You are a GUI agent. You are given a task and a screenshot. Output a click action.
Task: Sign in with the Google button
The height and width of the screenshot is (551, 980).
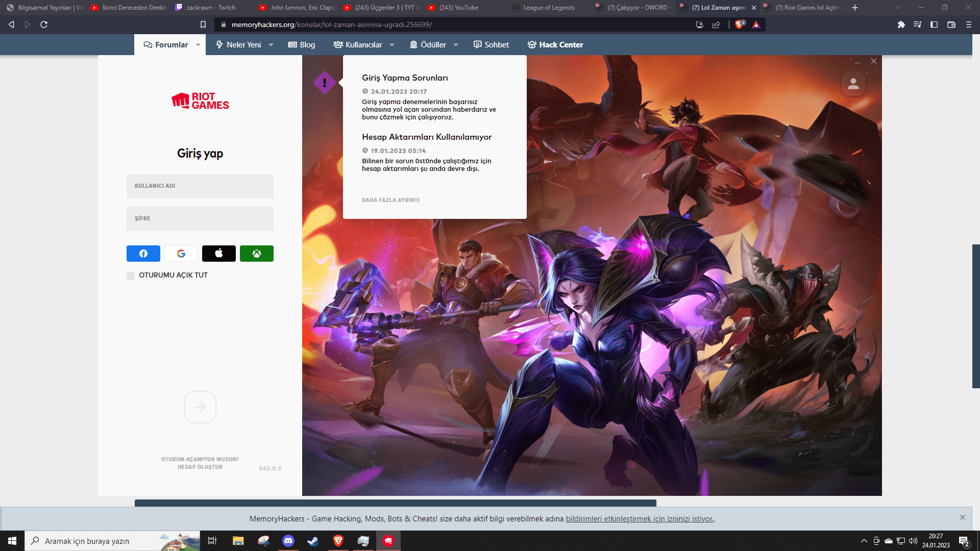181,254
